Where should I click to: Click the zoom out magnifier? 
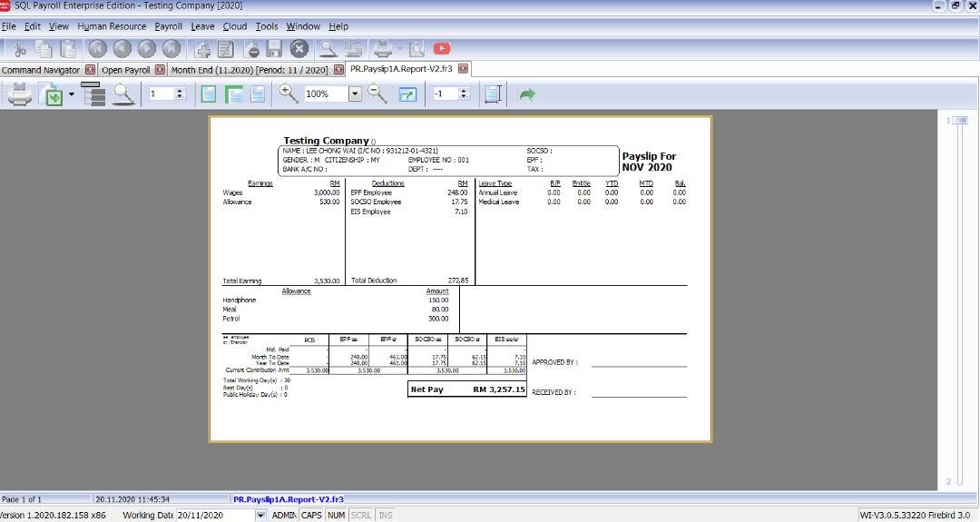point(377,94)
